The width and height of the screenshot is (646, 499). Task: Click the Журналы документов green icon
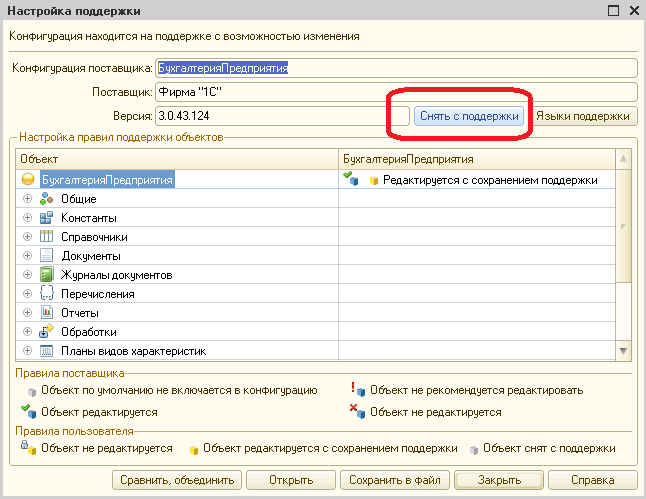click(47, 275)
